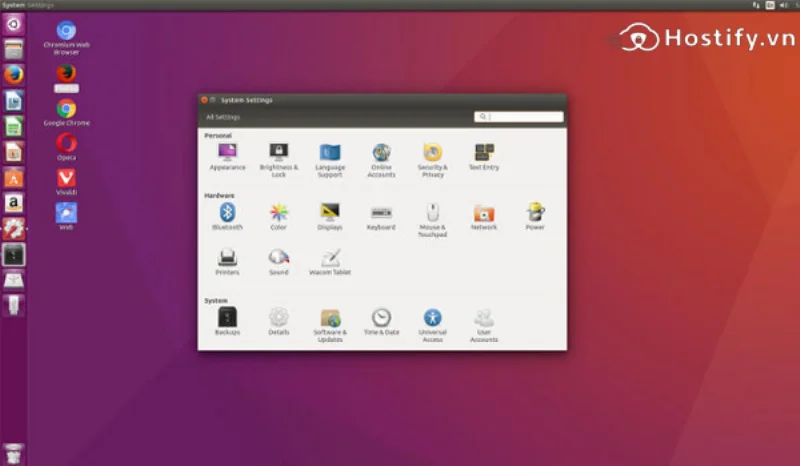Open Language Support settings

330,160
